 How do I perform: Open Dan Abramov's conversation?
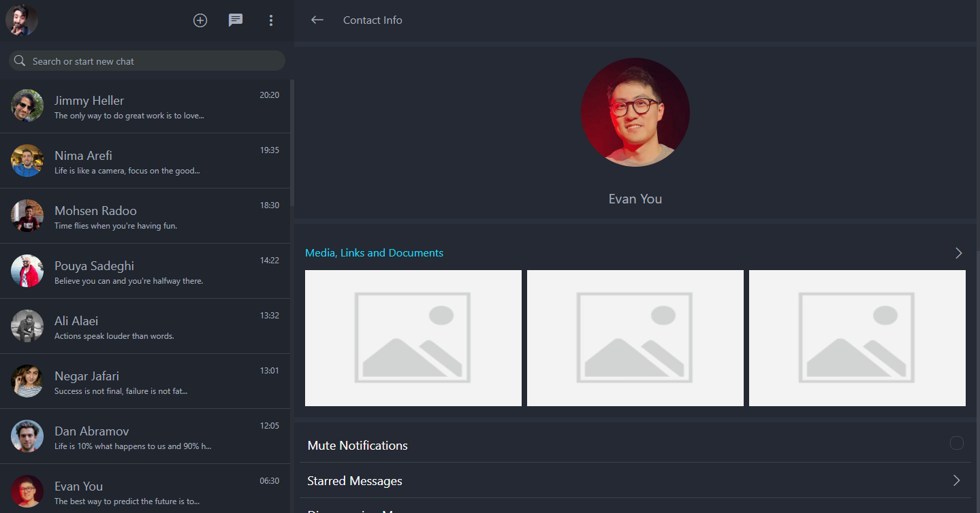pos(145,437)
